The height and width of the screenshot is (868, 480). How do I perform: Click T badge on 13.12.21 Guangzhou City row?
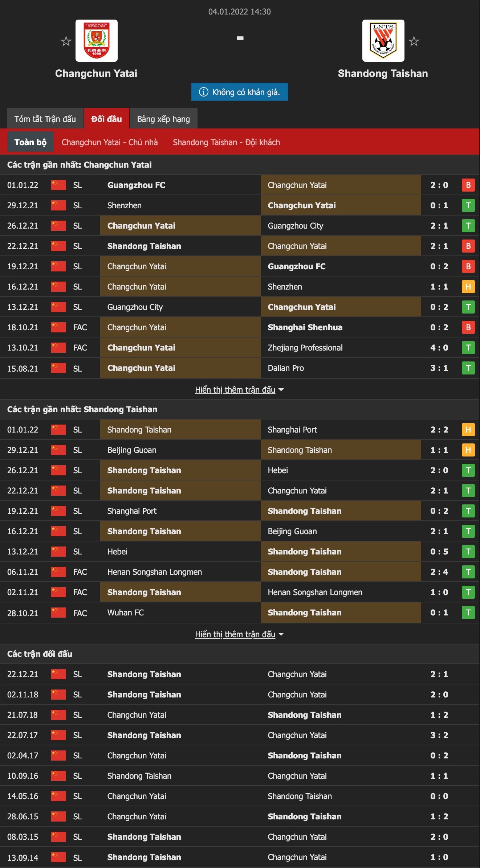(468, 307)
